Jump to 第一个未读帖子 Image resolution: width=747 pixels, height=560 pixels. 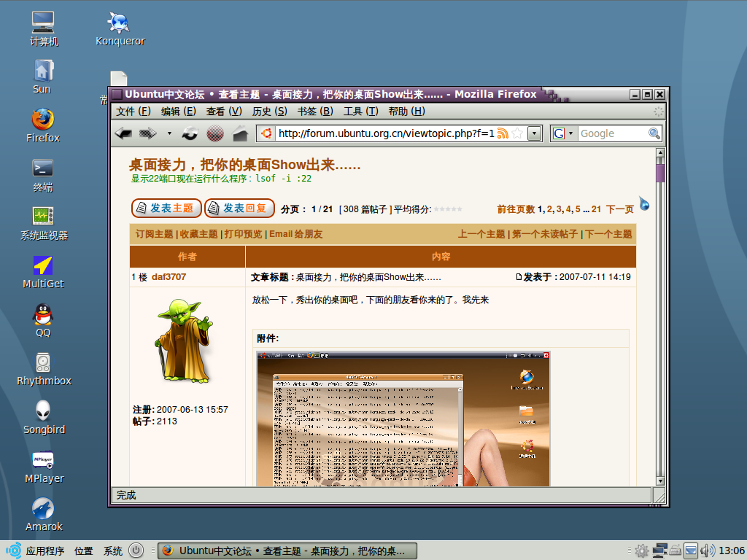pos(545,234)
